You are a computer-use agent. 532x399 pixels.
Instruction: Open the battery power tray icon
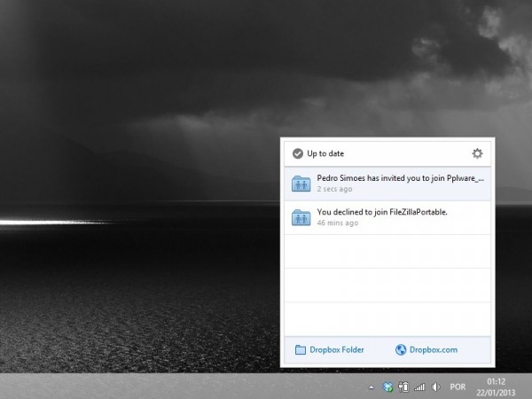[403, 387]
